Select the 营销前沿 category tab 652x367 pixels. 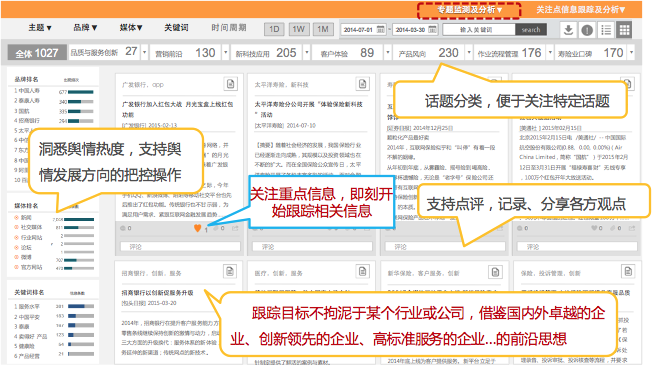click(185, 53)
